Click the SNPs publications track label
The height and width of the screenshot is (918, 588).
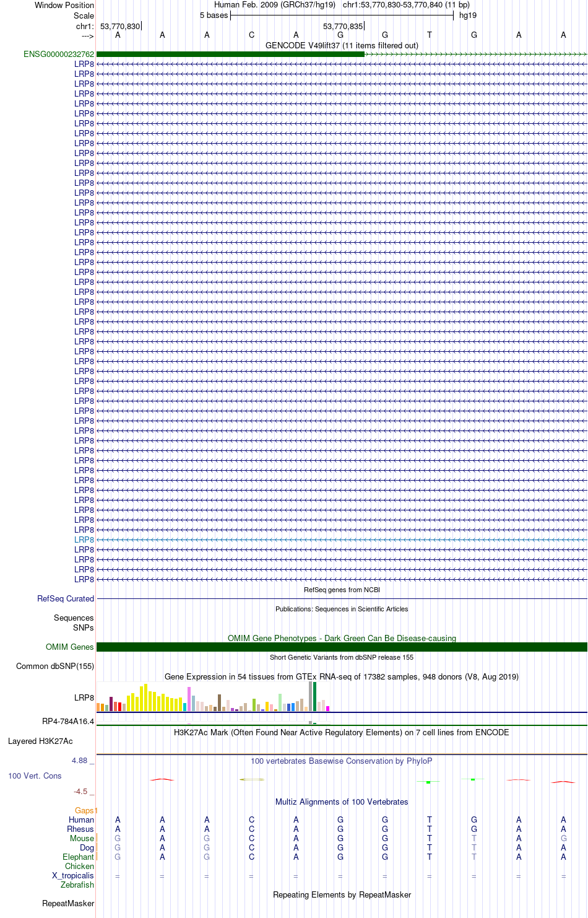tap(84, 628)
